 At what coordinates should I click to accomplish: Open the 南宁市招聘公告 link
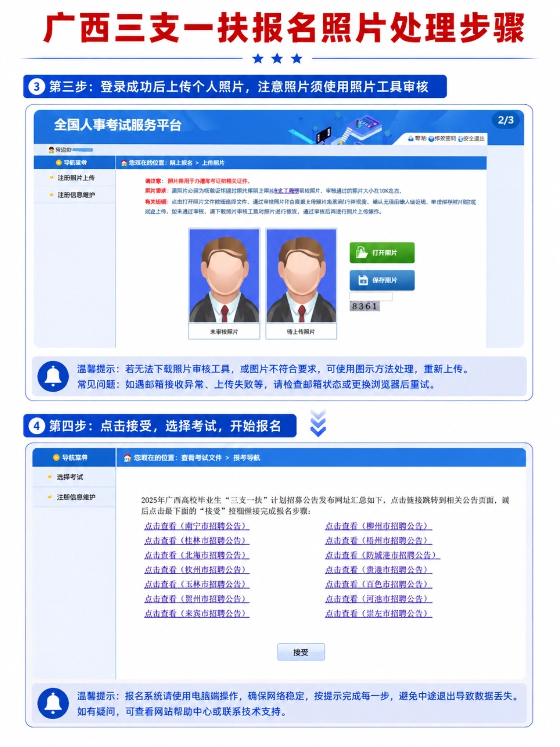click(x=197, y=526)
